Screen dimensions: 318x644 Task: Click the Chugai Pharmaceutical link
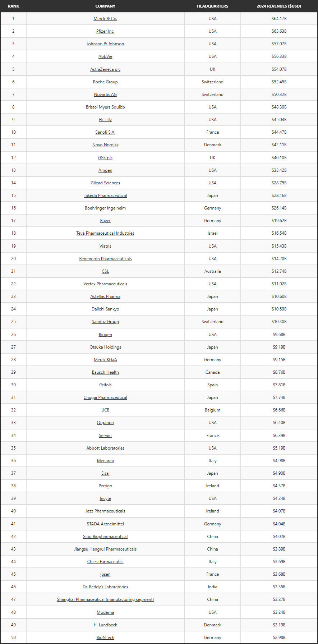[x=105, y=397]
